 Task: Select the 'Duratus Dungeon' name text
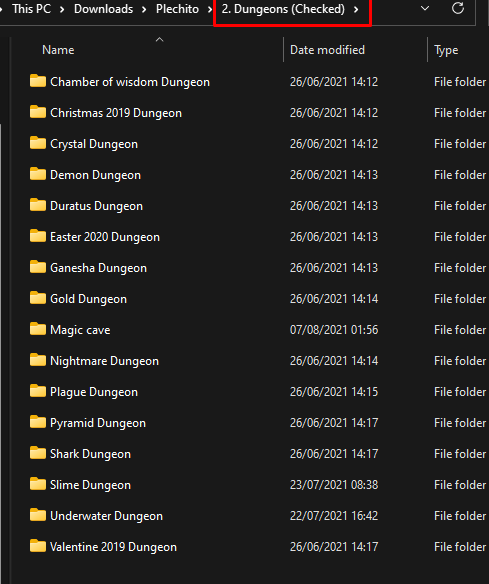tap(96, 206)
